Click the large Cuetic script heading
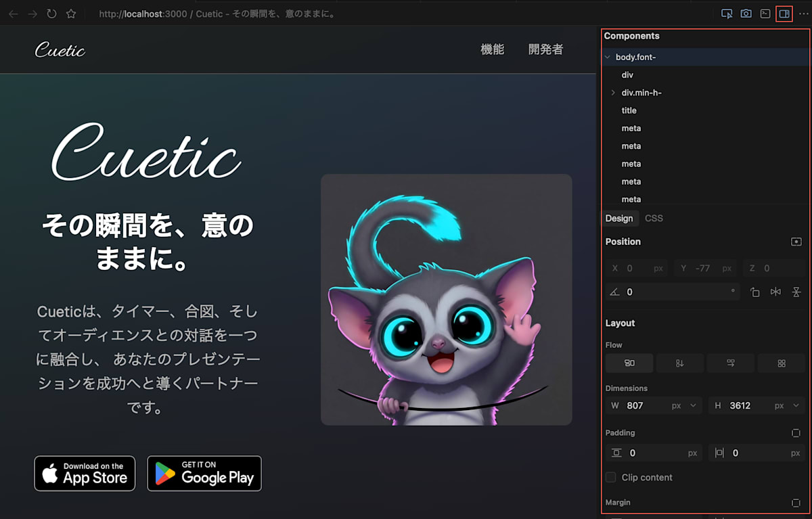812x519 pixels. point(146,152)
